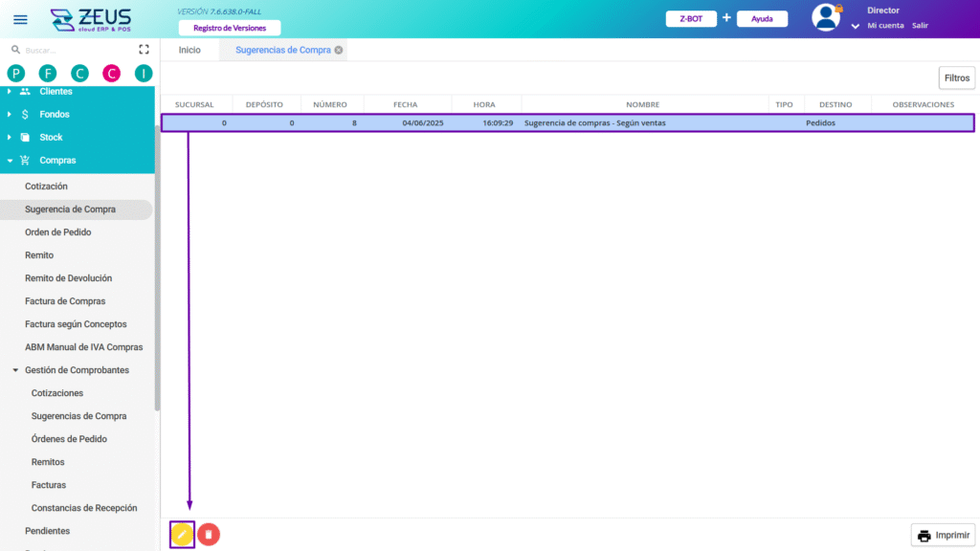980x551 pixels.
Task: Open Registro de Versiones
Action: pyautogui.click(x=230, y=28)
